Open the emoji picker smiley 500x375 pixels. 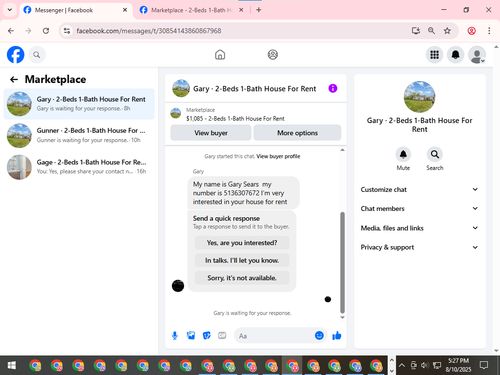click(319, 335)
